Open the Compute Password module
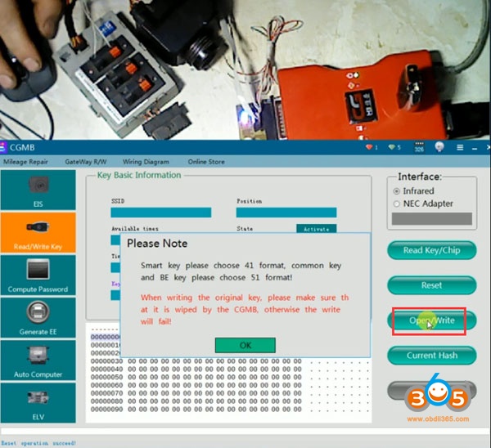The height and width of the screenshot is (448, 491). pyautogui.click(x=38, y=275)
